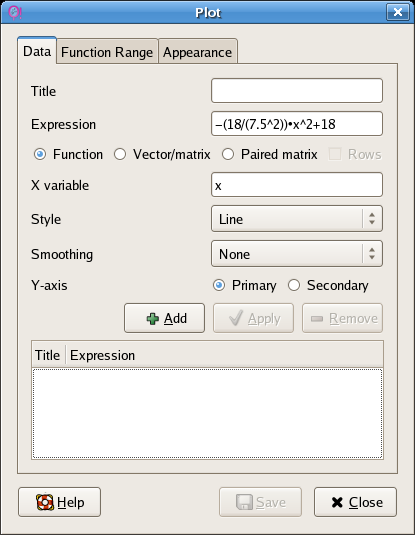Click the floppy disk Save icon
The image size is (415, 535).
244,502
